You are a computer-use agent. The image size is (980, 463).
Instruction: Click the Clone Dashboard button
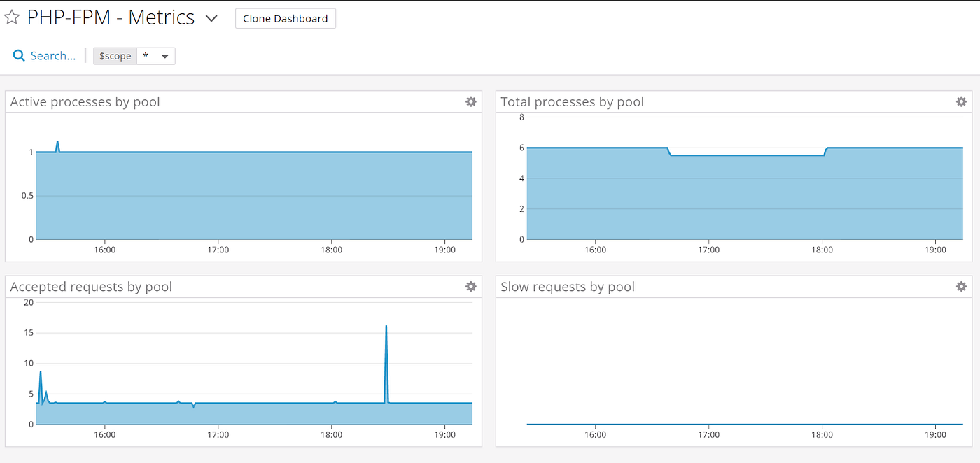(285, 18)
